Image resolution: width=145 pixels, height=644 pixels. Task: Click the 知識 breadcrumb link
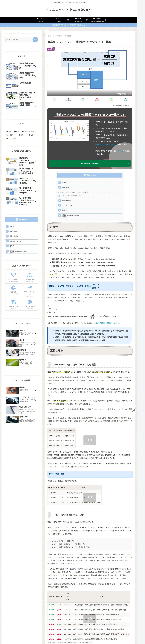coord(61,36)
